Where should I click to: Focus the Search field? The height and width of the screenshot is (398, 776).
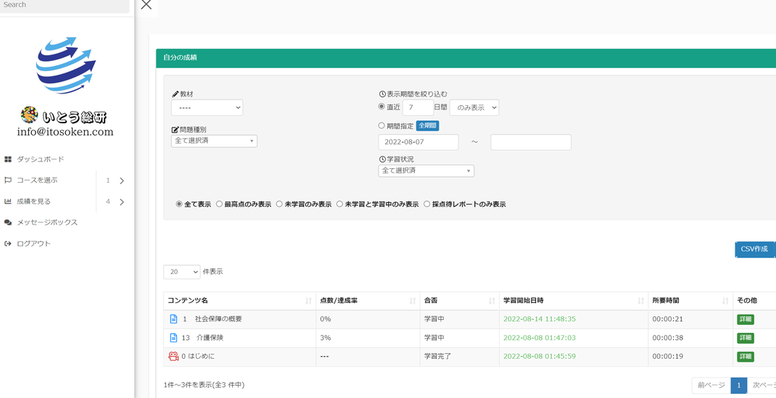tap(64, 5)
